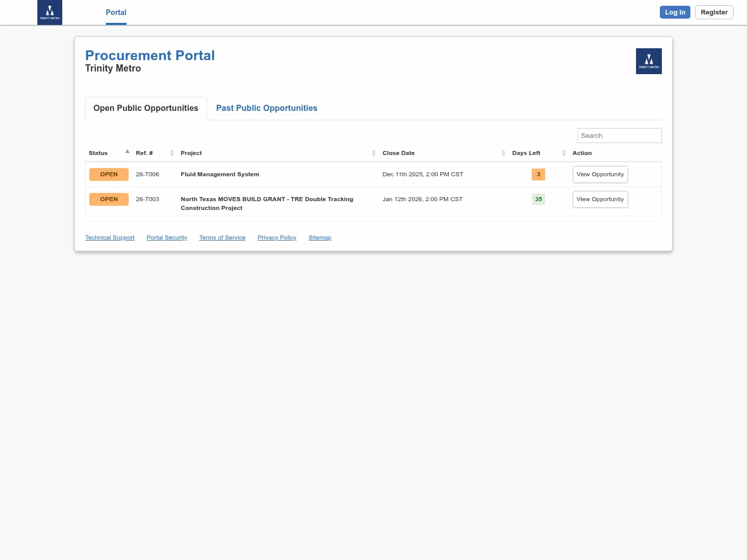View Opportunity for Fluid Management System
747x560 pixels.
(600, 174)
